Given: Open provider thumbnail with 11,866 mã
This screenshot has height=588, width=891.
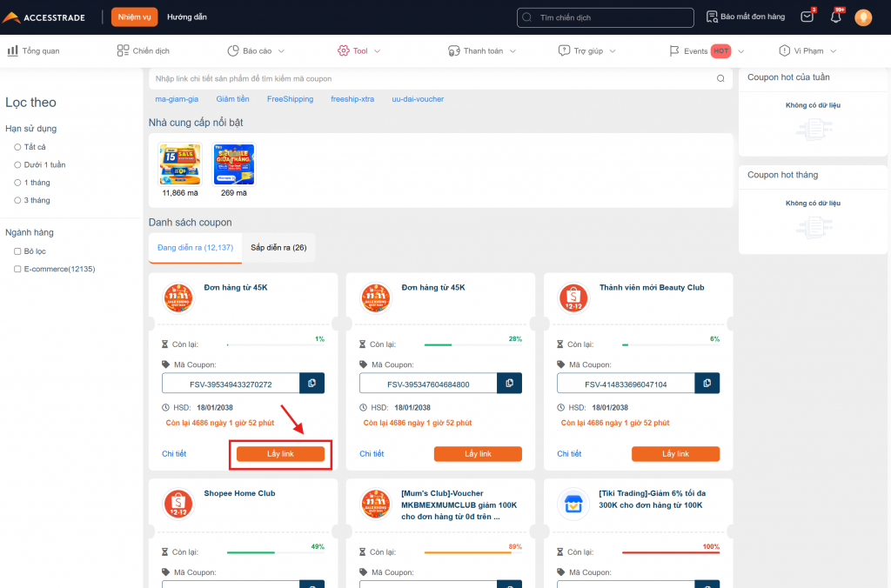Looking at the screenshot, I should (180, 164).
